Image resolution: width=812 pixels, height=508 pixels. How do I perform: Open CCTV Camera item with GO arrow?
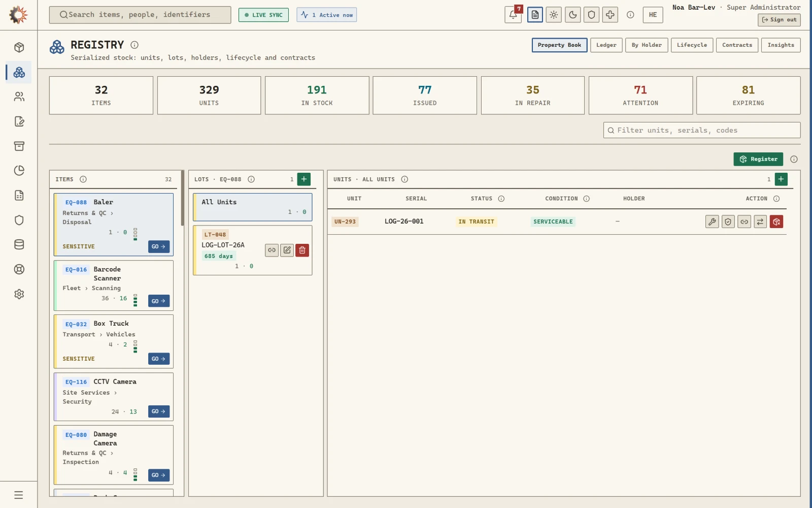[159, 411]
